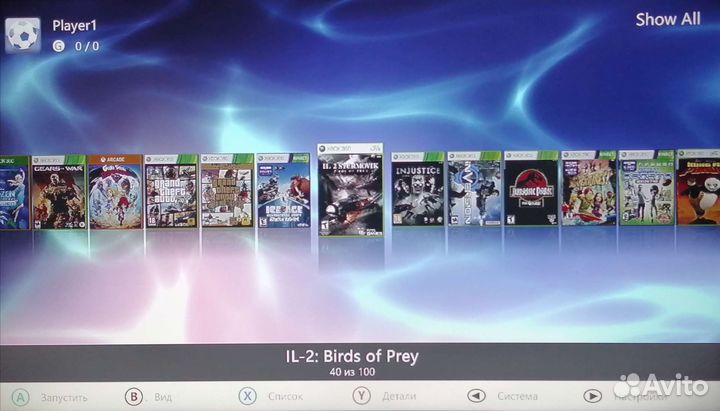Click the gamerscore G icon

click(x=59, y=46)
